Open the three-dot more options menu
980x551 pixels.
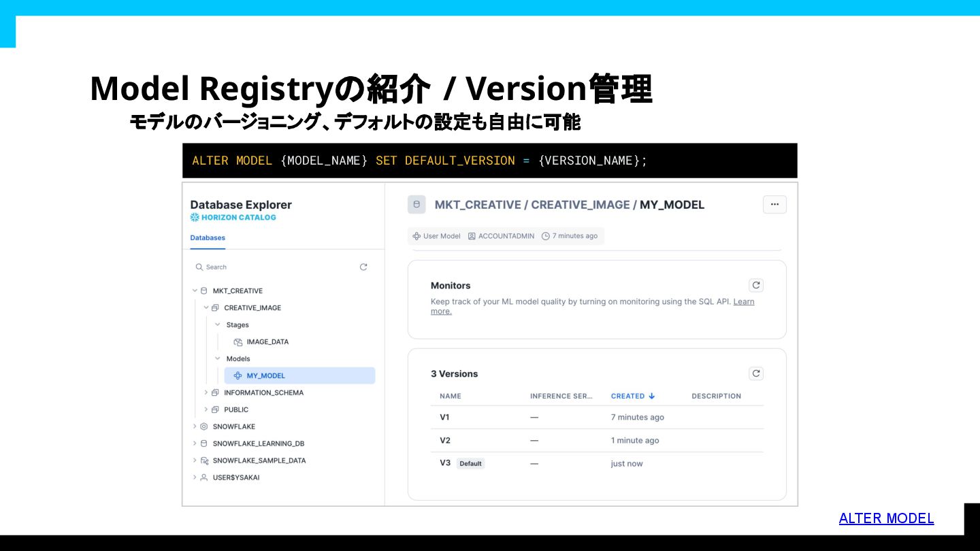point(774,205)
